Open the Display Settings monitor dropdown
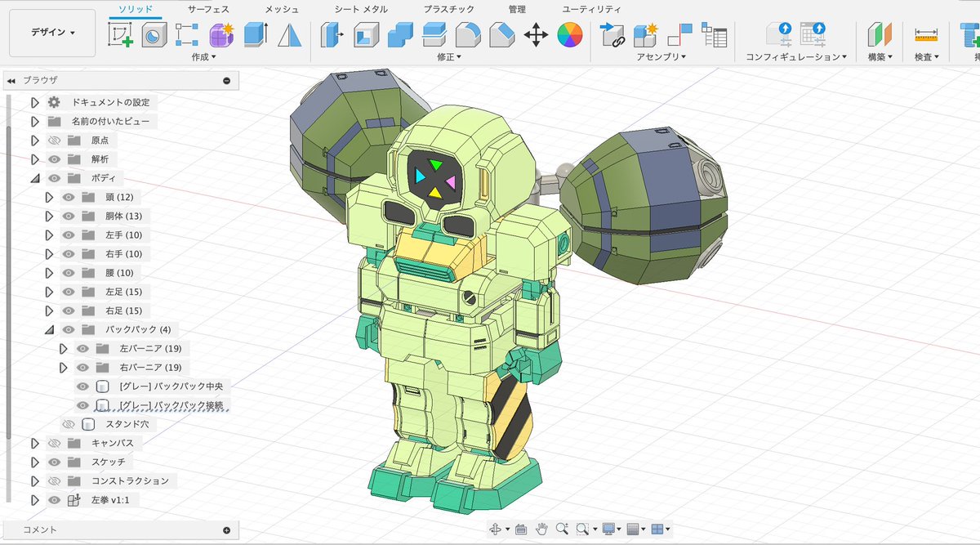Image resolution: width=980 pixels, height=545 pixels. [x=612, y=529]
